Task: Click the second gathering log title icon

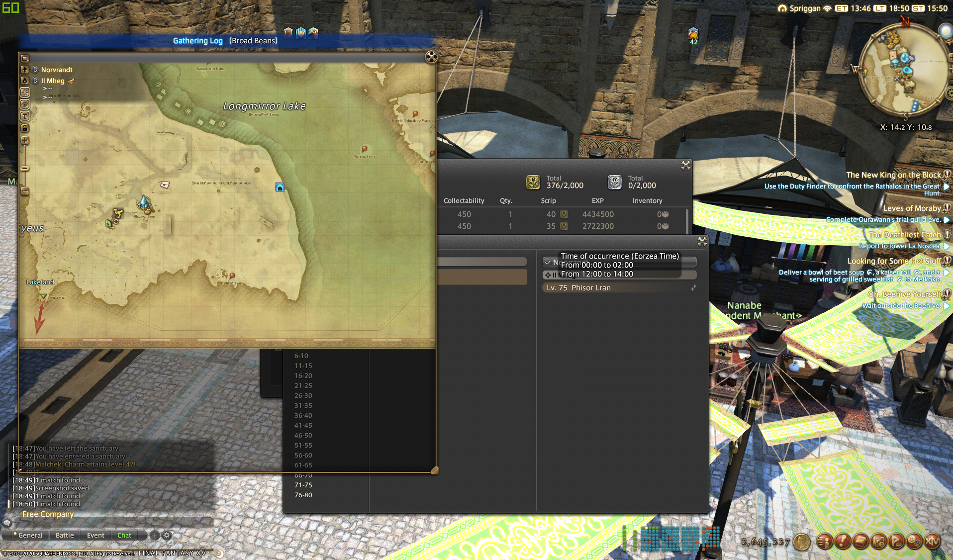Action: 301,33
